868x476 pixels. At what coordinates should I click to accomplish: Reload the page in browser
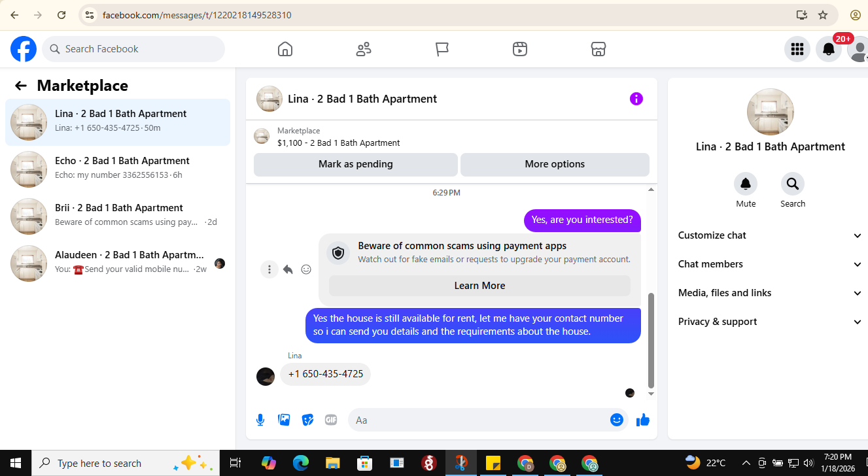[x=61, y=14]
